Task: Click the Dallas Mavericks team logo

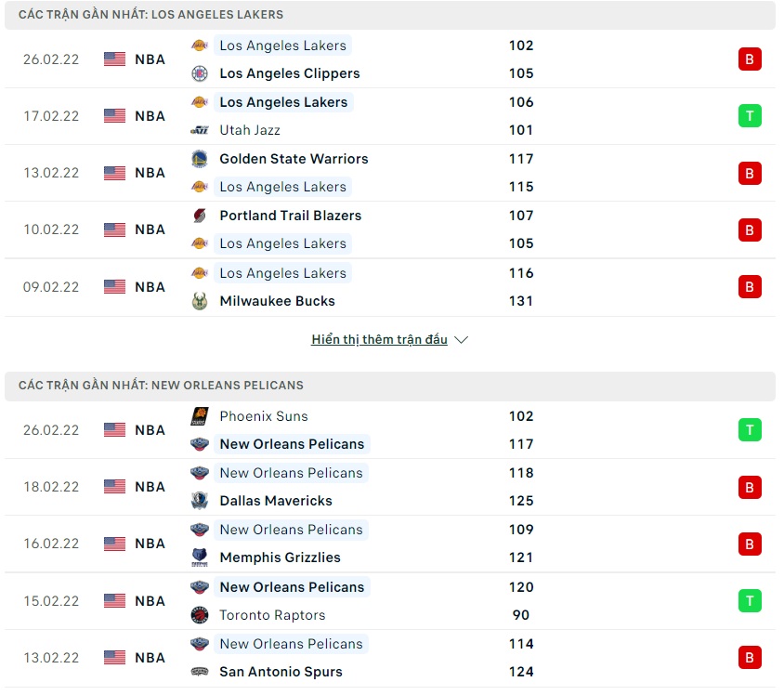Action: pyautogui.click(x=199, y=501)
